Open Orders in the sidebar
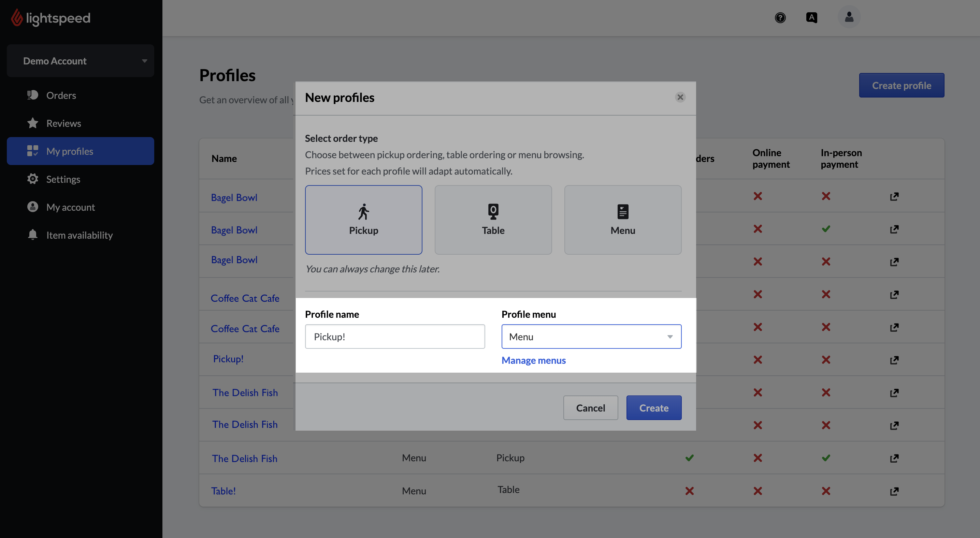Screen dimensions: 980x538 [61, 95]
